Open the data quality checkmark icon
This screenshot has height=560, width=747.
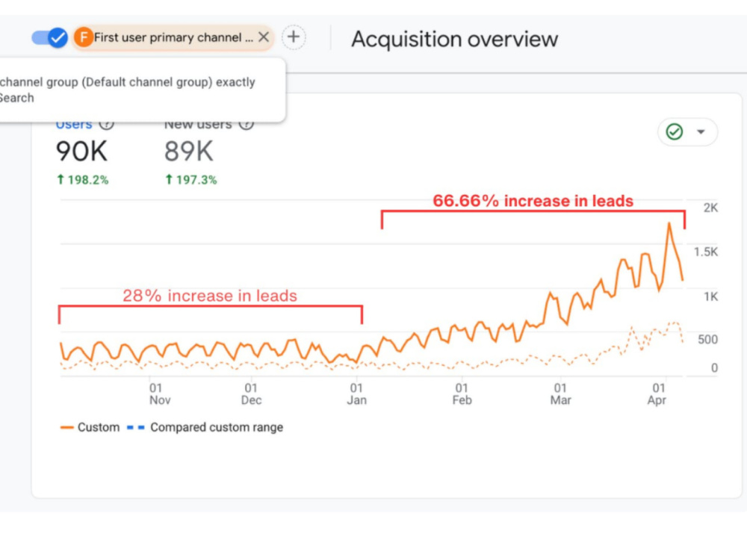(x=674, y=131)
